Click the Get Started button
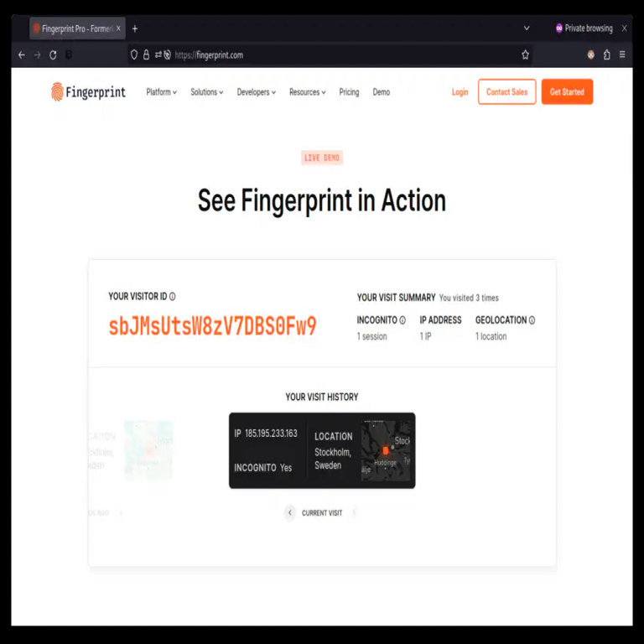Image resolution: width=644 pixels, height=644 pixels. pyautogui.click(x=567, y=91)
